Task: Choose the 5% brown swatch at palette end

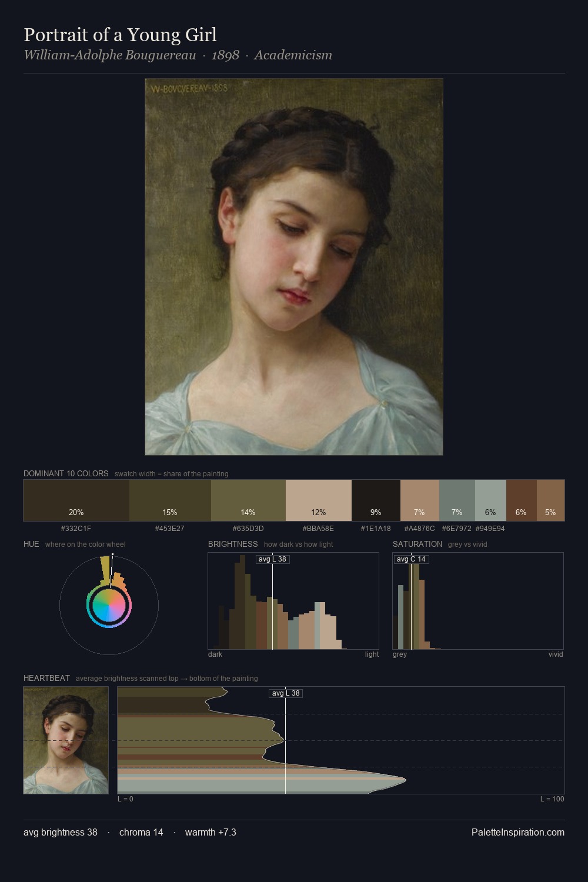Action: 550,500
